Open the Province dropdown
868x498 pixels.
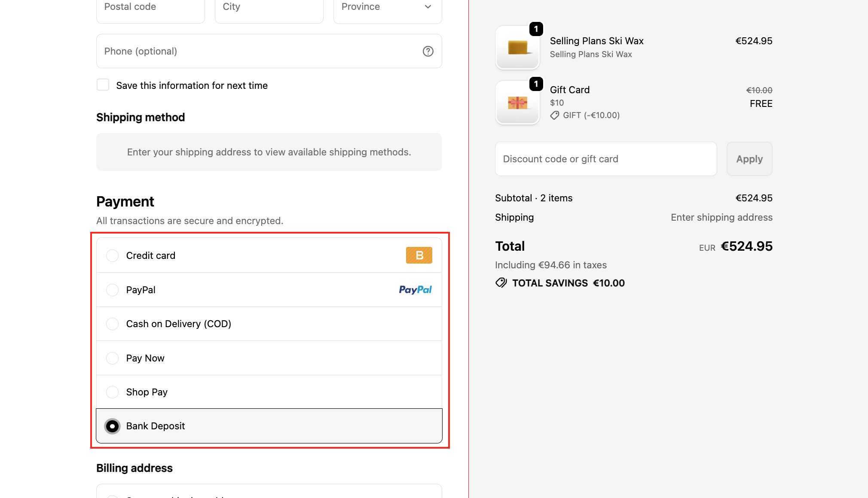[x=387, y=8]
